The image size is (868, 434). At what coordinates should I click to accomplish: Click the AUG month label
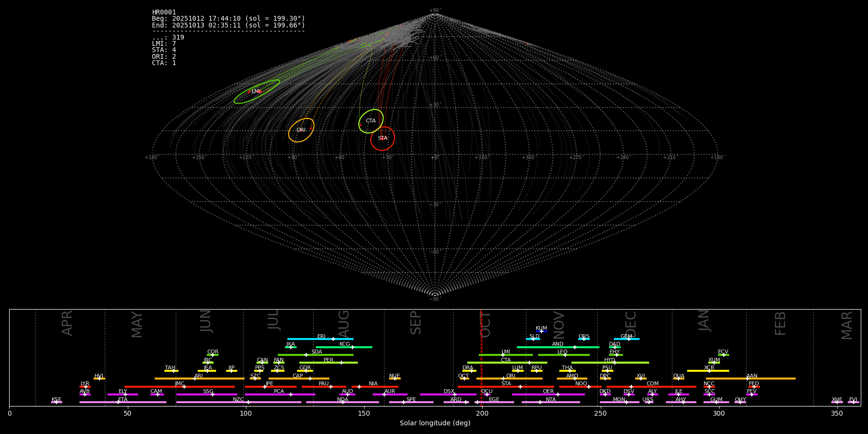[344, 324]
